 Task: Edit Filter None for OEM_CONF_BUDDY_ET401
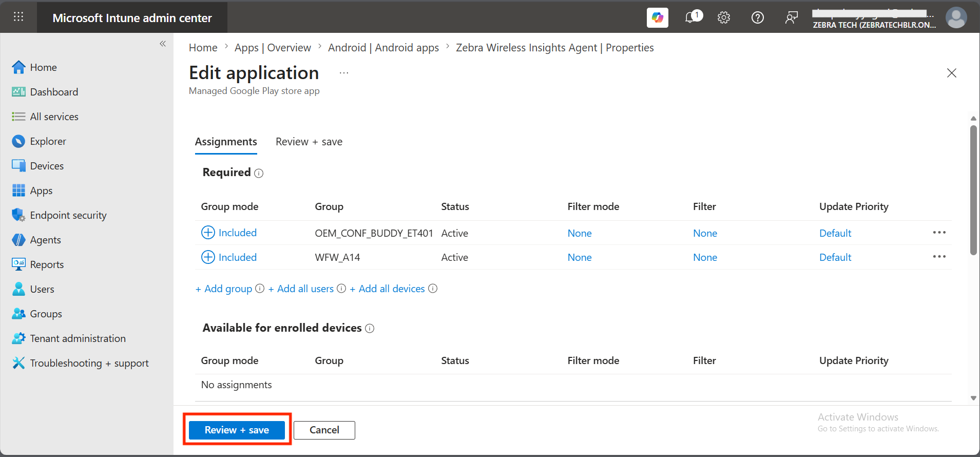[x=705, y=233]
